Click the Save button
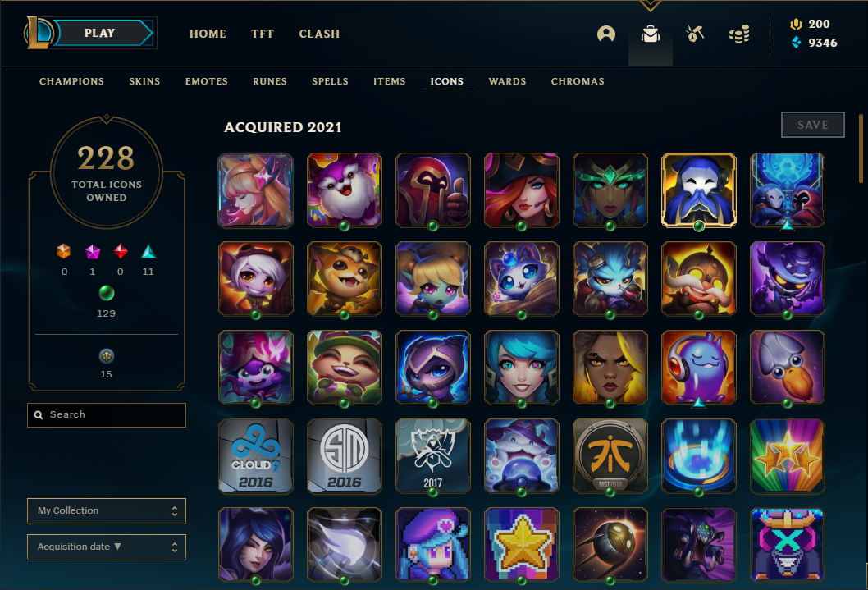Screen dimensions: 868x590 [x=813, y=125]
